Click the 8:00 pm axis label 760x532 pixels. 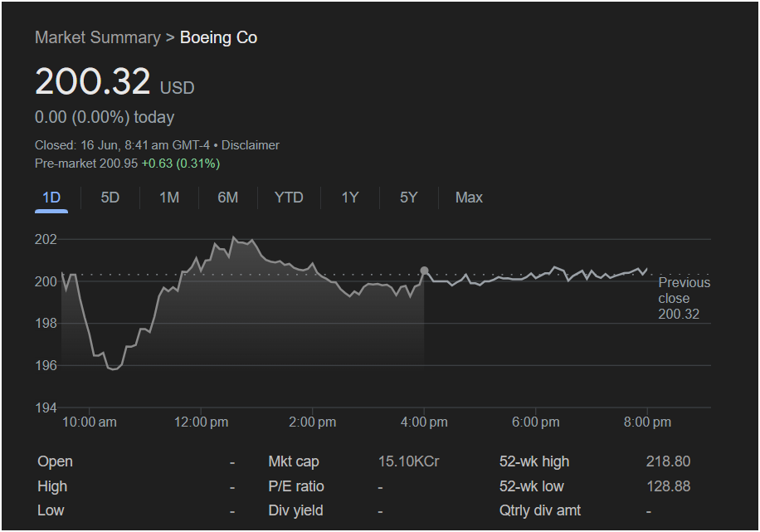coord(647,422)
